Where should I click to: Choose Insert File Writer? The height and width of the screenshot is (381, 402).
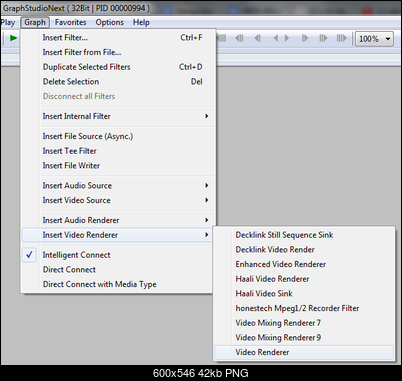coord(118,166)
